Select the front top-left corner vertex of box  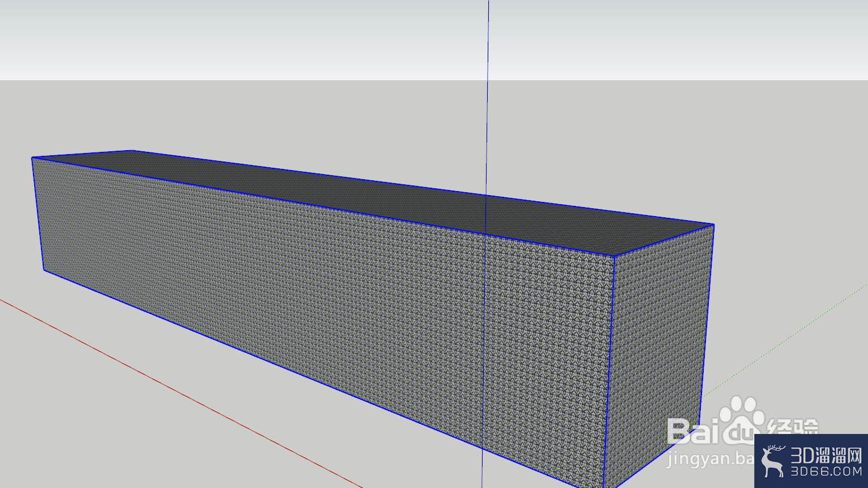tap(32, 158)
